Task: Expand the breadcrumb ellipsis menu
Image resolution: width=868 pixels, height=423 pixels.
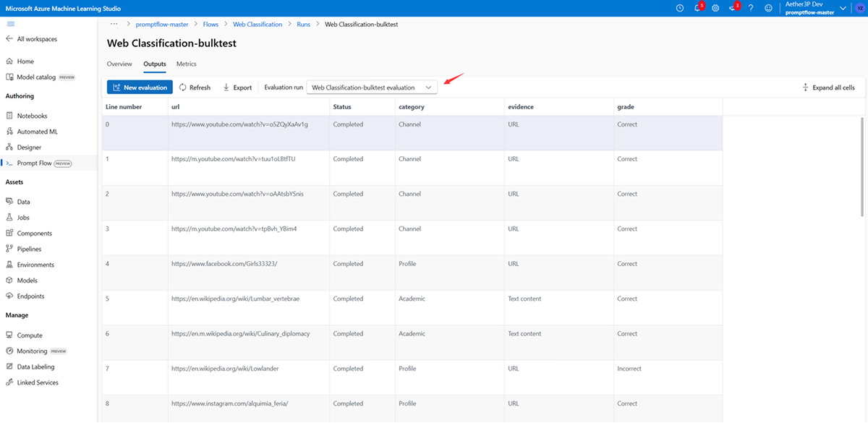Action: (114, 24)
